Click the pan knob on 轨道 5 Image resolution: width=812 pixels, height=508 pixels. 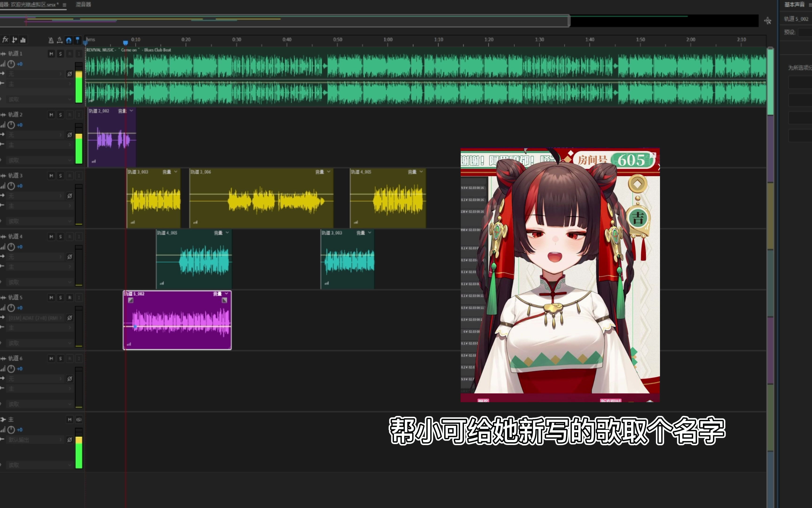(11, 308)
